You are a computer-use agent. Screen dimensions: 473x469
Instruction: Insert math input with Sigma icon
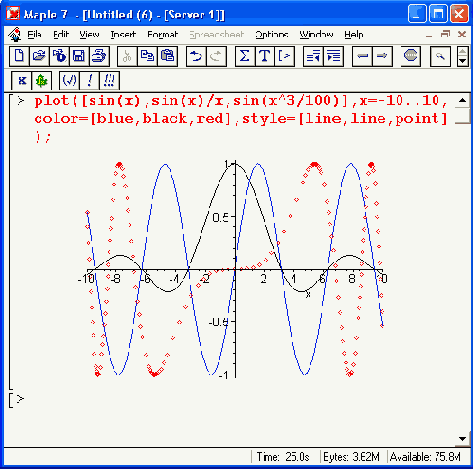(245, 56)
